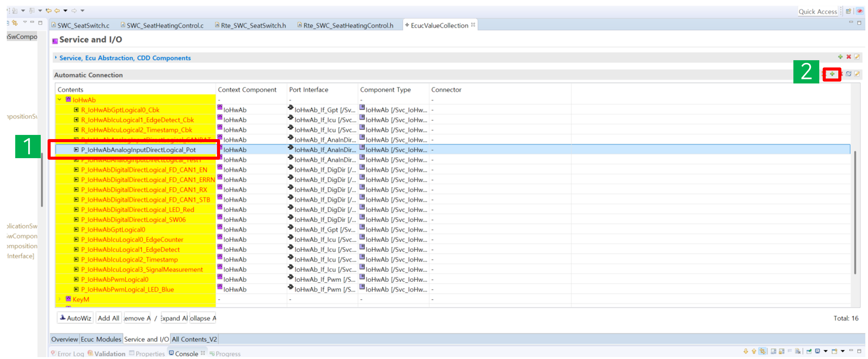The width and height of the screenshot is (868, 359).
Task: Click the down arrow icon in the Console toolbar
Action: 746,351
